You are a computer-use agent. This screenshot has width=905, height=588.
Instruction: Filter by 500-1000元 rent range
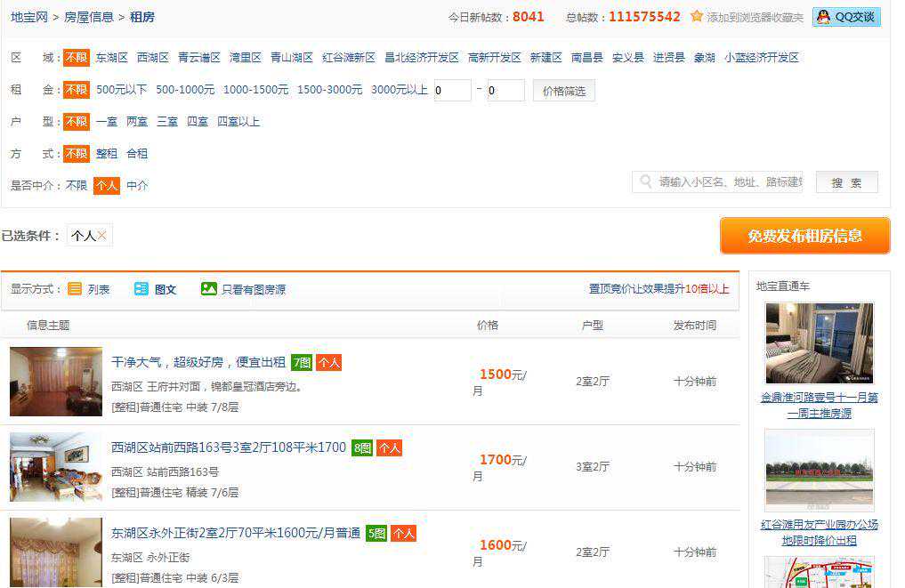(x=185, y=90)
